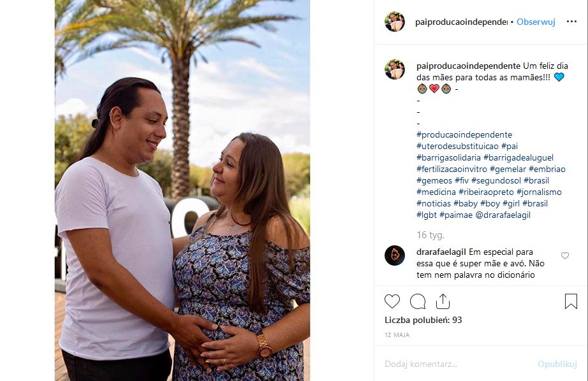Open the couple photo post image

pyautogui.click(x=182, y=190)
